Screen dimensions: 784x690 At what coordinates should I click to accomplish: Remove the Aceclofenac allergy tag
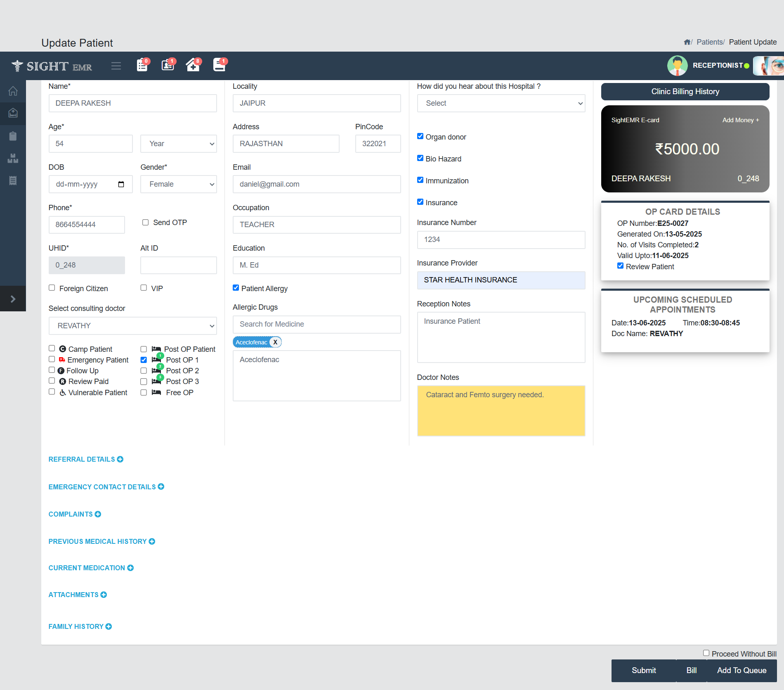click(275, 342)
